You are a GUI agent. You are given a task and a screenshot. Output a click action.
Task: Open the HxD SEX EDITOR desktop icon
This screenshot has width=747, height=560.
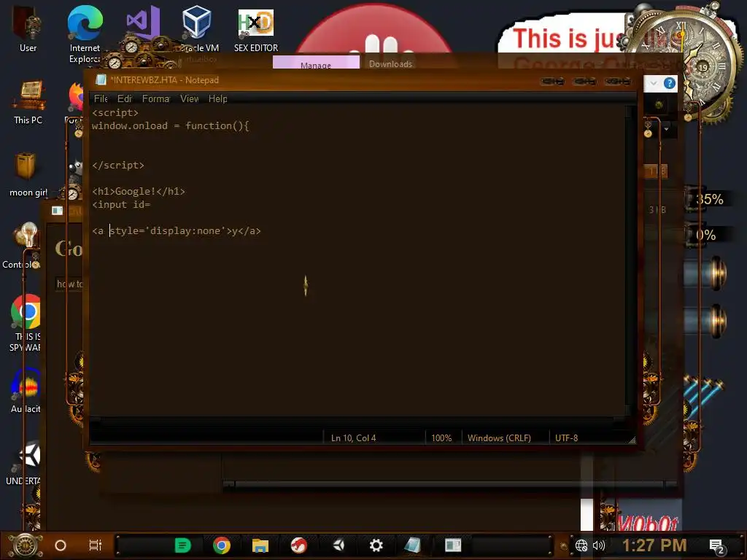pyautogui.click(x=256, y=29)
